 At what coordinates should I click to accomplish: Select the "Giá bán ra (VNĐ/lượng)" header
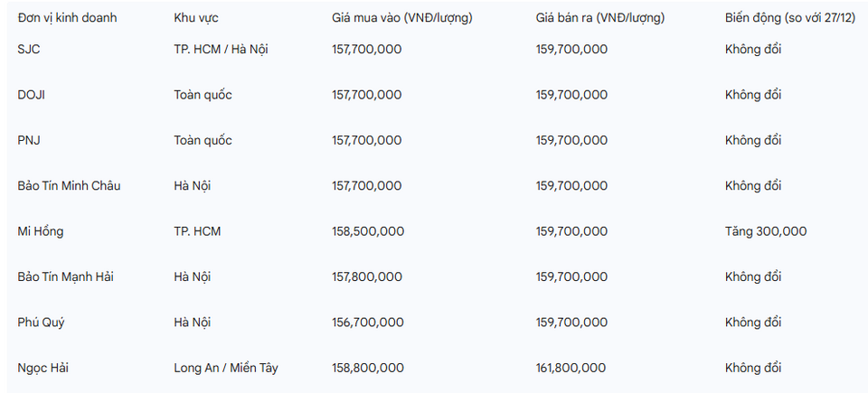[x=600, y=17]
